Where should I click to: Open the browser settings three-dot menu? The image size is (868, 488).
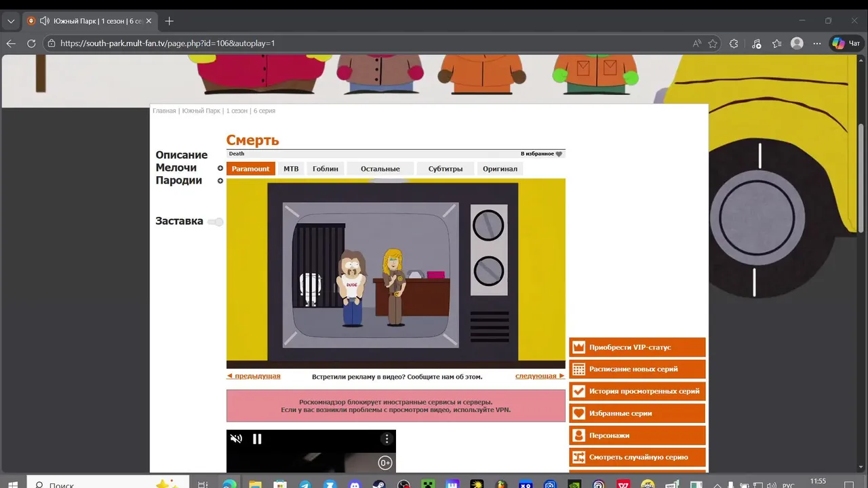pos(818,43)
